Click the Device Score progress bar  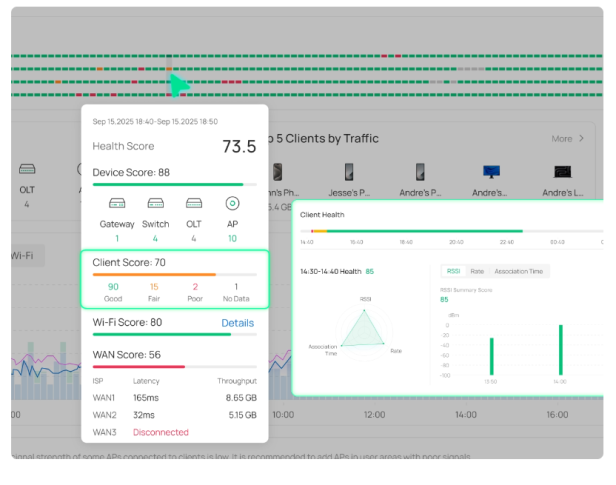(x=174, y=184)
